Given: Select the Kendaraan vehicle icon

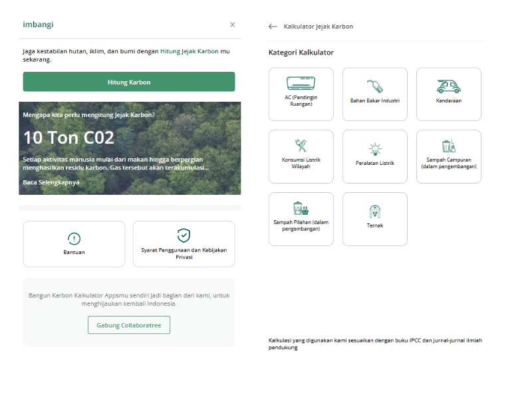Looking at the screenshot, I should click(x=448, y=86).
